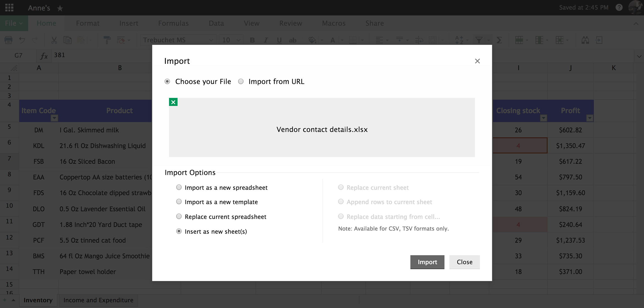Remove the selected xlsx file with green X

coord(173,102)
